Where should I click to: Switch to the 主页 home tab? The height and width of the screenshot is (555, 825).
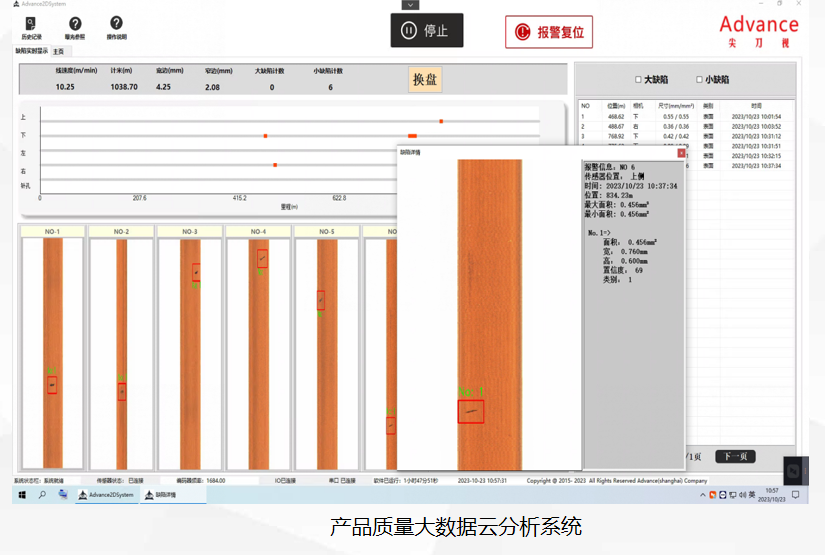[x=58, y=52]
